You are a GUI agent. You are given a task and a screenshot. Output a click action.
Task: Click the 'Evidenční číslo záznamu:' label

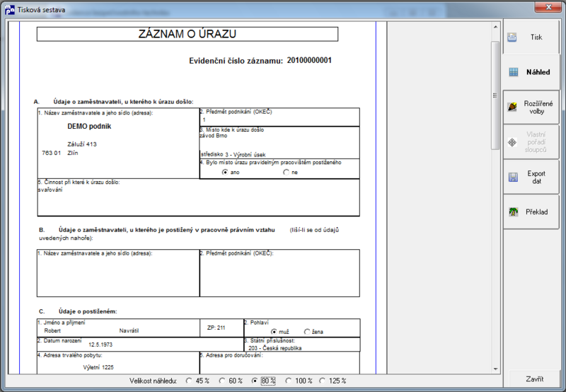click(236, 61)
